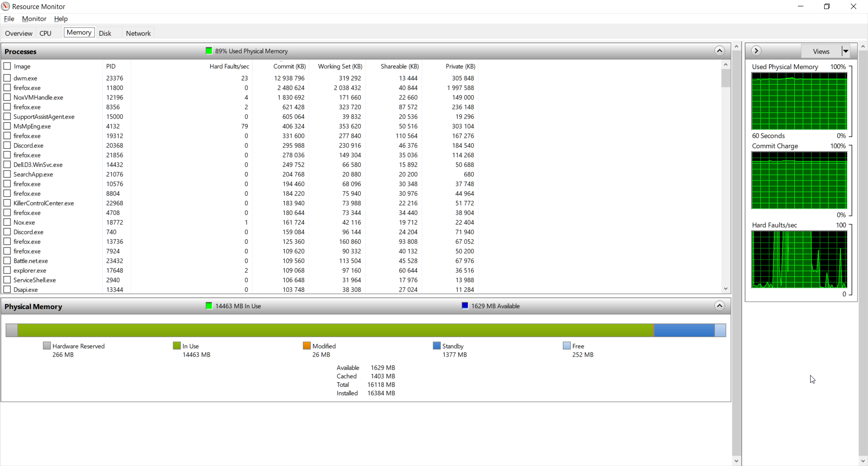Click the green In Use legend swatch

click(x=177, y=346)
